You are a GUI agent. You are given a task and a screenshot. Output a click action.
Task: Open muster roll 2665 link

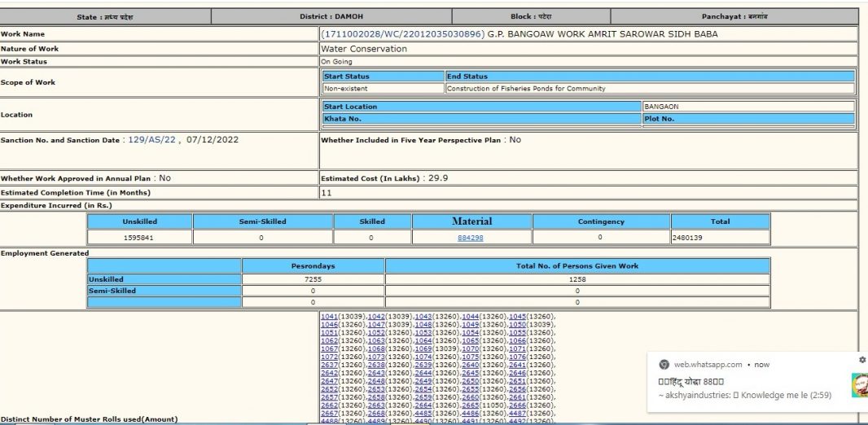pos(470,405)
